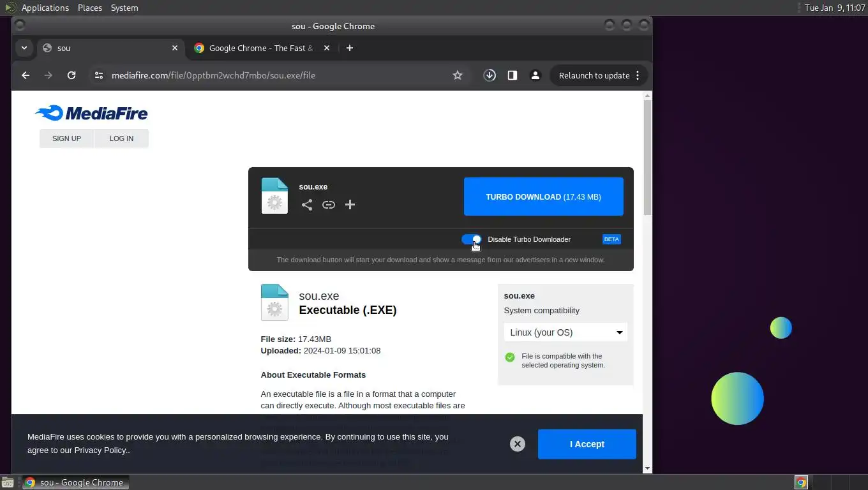Click Relaunch to update button
The height and width of the screenshot is (490, 868).
[594, 75]
